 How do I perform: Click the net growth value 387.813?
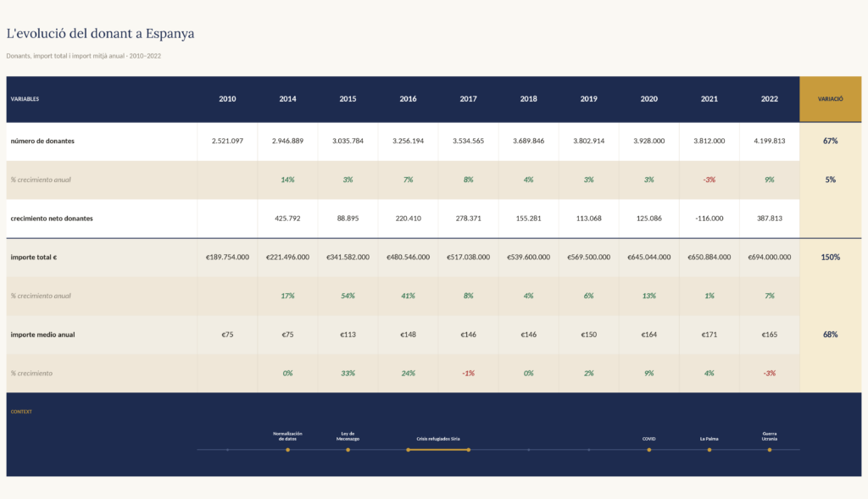[x=770, y=219]
